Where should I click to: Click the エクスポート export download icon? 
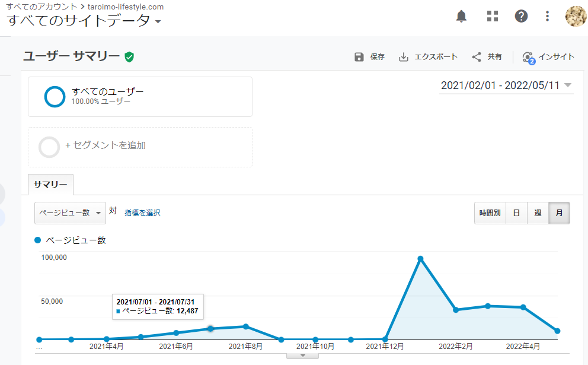404,57
